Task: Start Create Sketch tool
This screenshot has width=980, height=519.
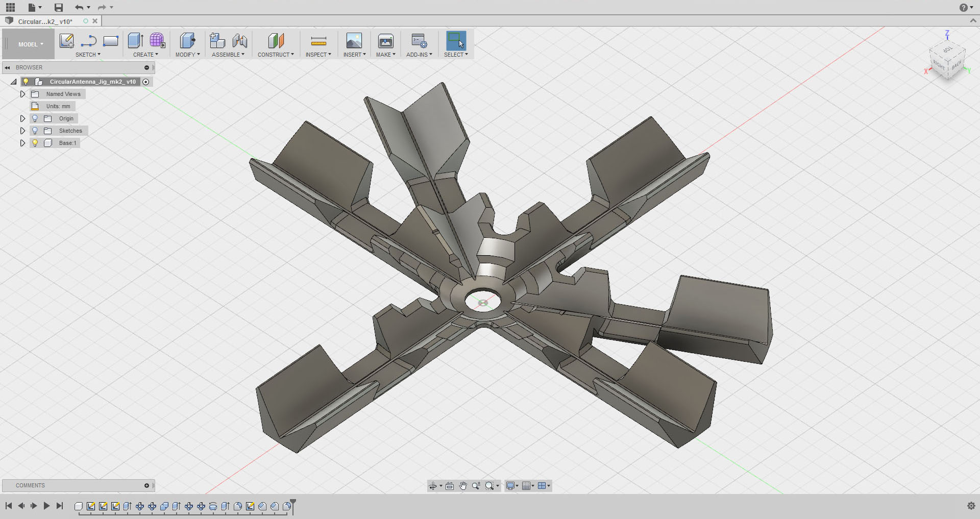Action: 67,40
